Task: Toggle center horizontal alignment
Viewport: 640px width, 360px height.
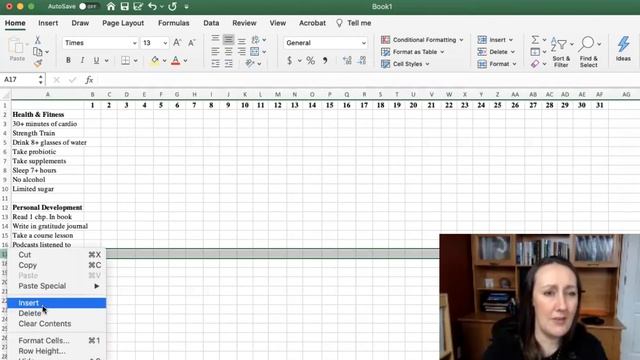Action: [229, 51]
